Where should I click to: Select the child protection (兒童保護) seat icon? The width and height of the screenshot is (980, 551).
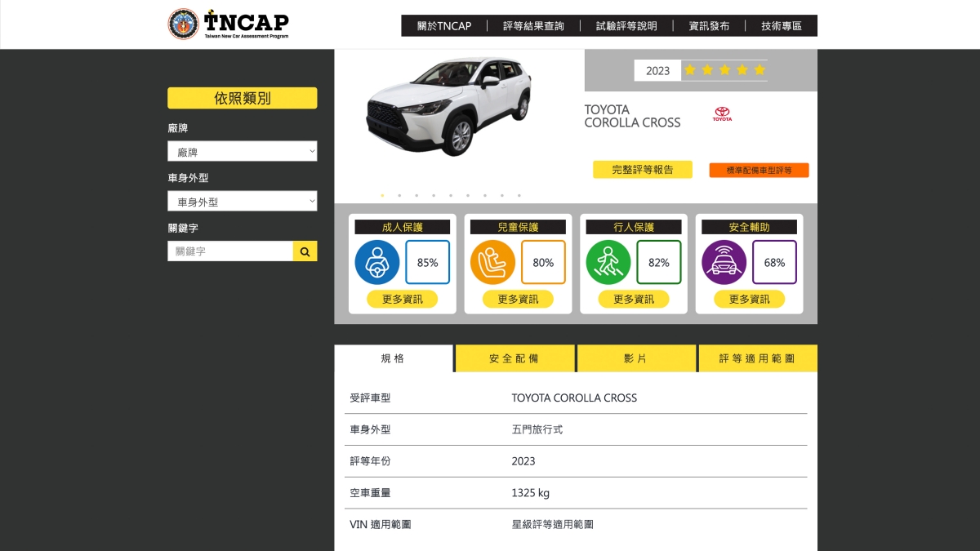click(x=493, y=262)
